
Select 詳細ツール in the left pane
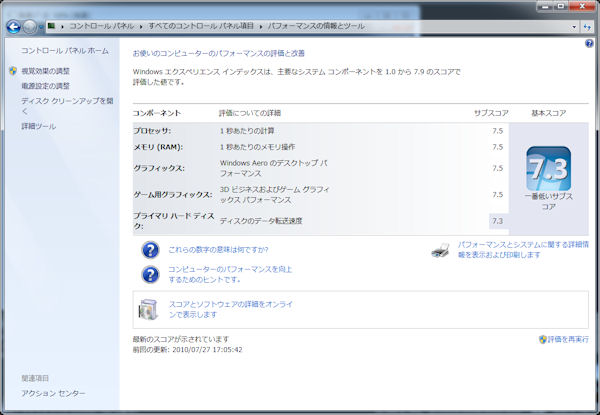pos(39,126)
